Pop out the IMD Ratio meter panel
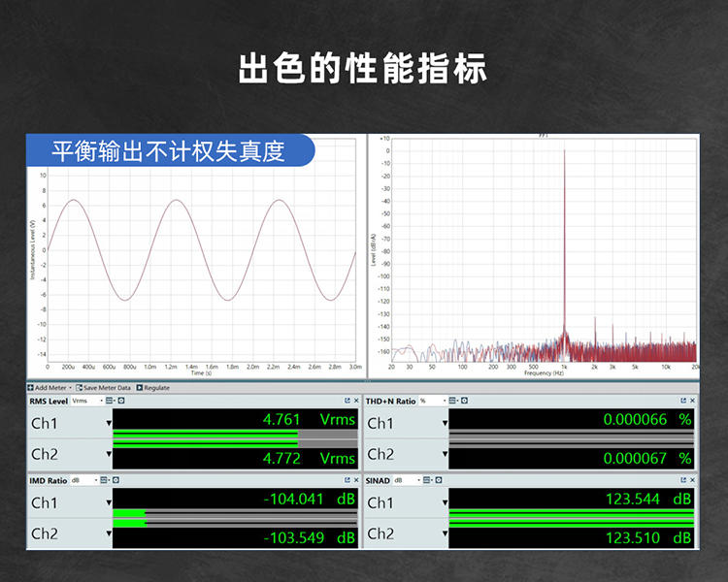728x582 pixels. click(347, 480)
